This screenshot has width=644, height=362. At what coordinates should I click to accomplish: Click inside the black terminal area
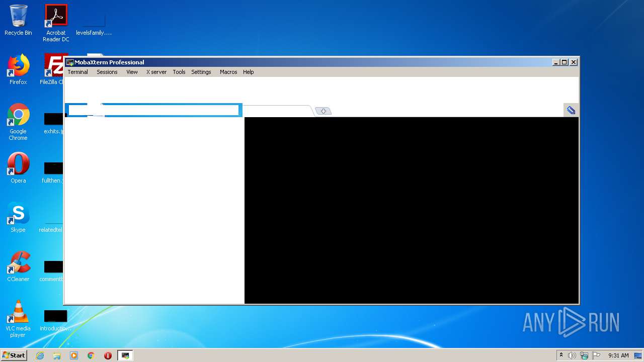point(411,210)
